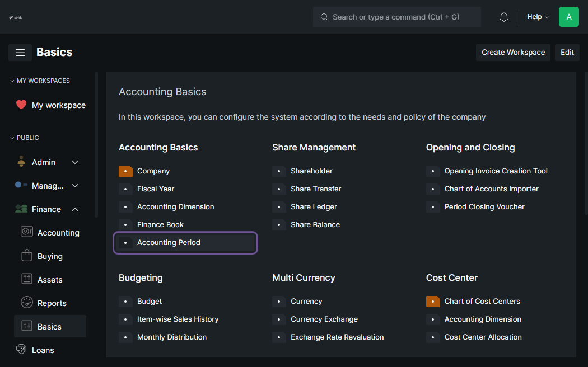Click the Edit button
The image size is (588, 367).
567,53
